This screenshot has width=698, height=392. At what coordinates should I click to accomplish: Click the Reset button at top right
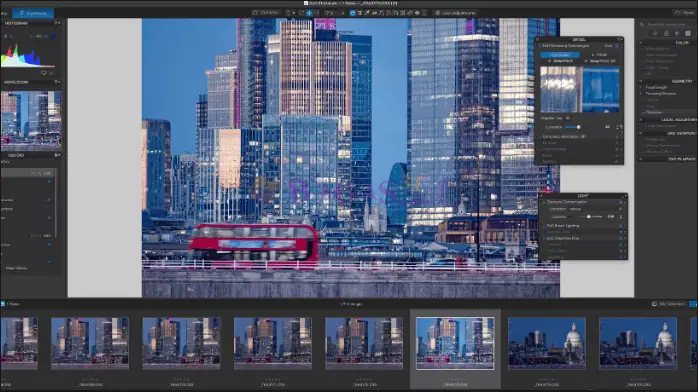686,13
